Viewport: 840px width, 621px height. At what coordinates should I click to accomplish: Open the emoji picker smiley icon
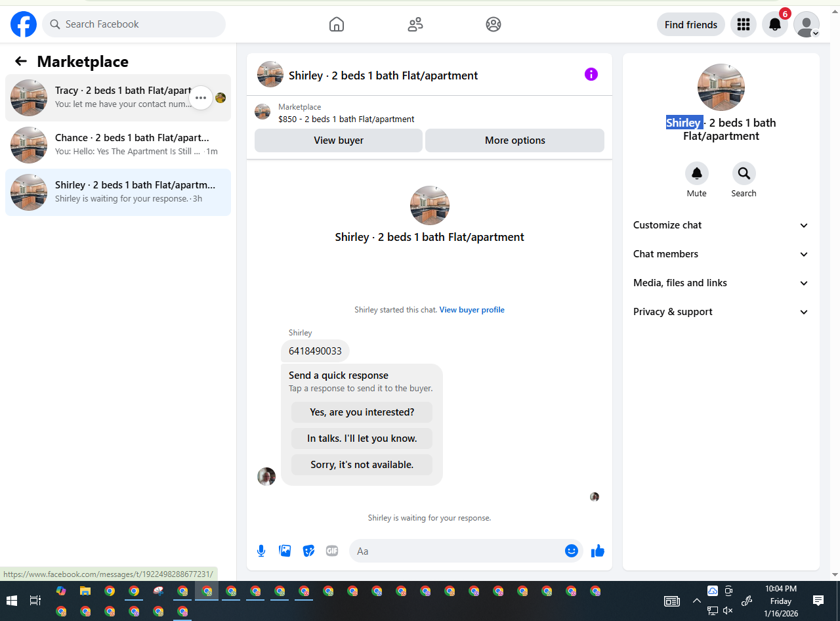572,551
